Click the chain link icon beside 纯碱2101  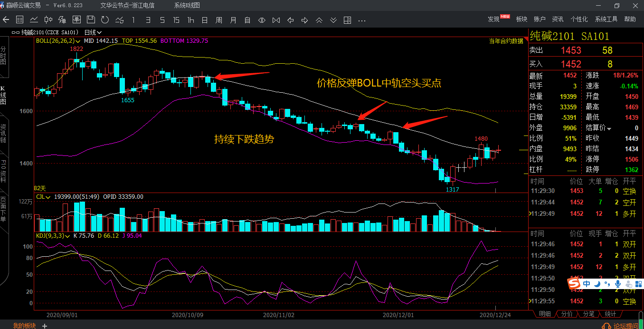click(16, 33)
